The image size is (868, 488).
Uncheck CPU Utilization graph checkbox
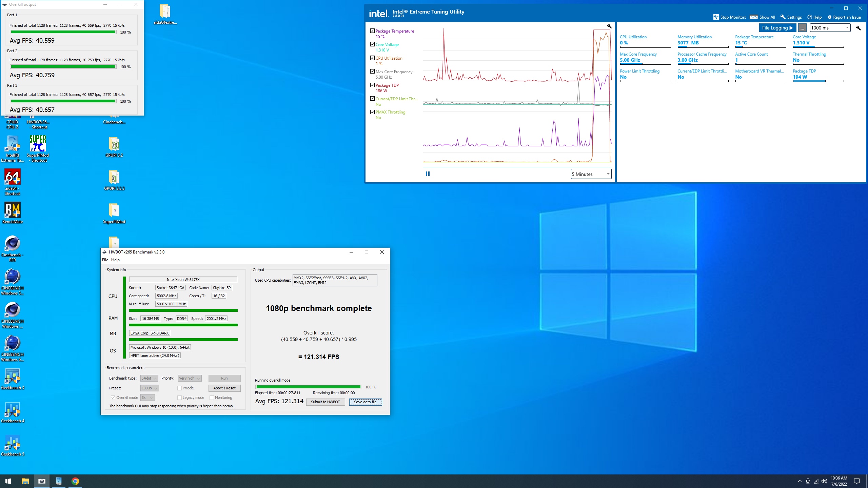click(372, 58)
